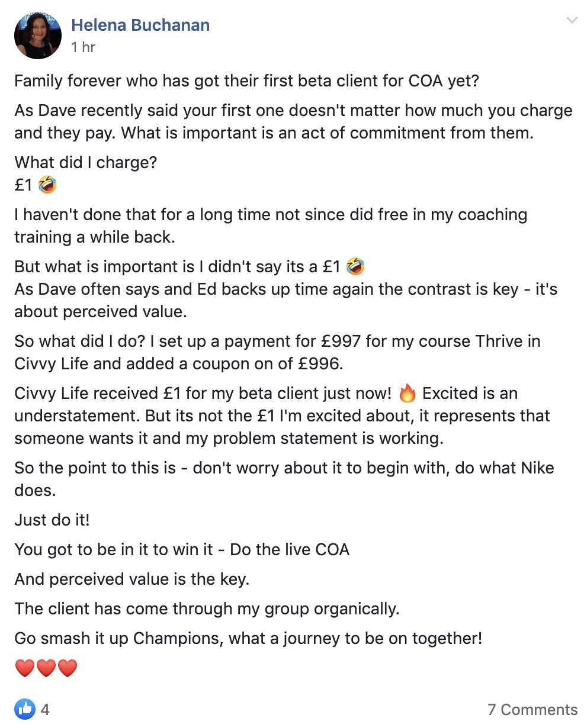
Task: Click the "Family forever" opening line
Action: coord(246,80)
